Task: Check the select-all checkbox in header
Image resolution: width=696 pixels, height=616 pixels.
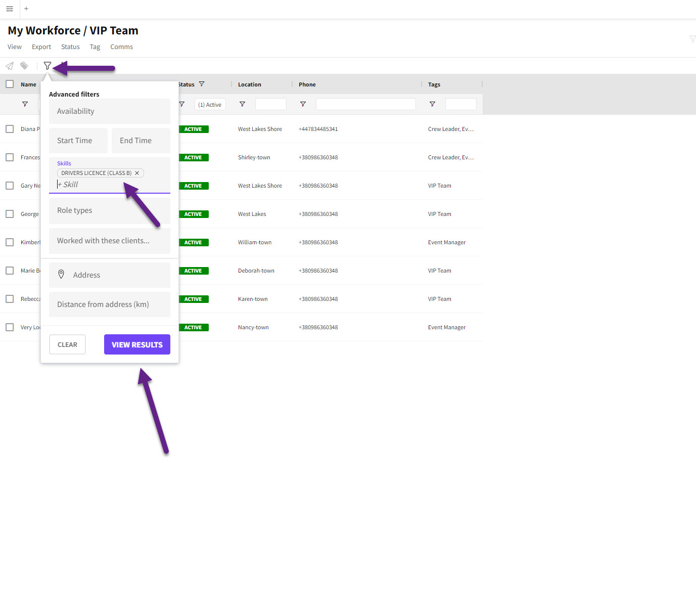Action: pos(10,84)
